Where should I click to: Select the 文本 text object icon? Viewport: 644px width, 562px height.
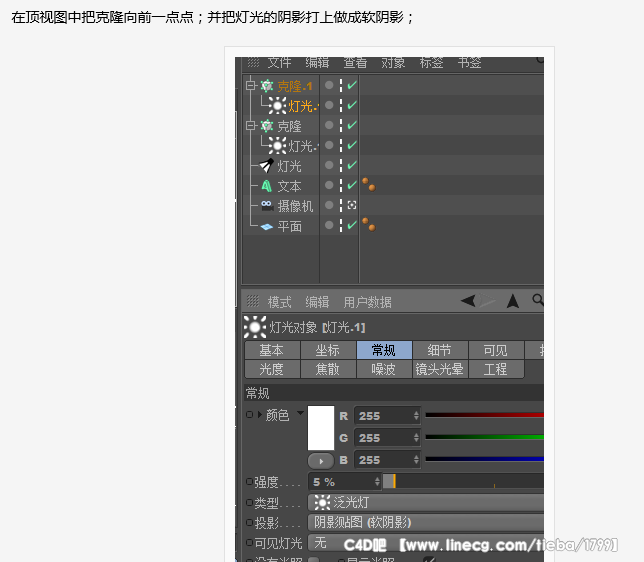click(x=267, y=186)
